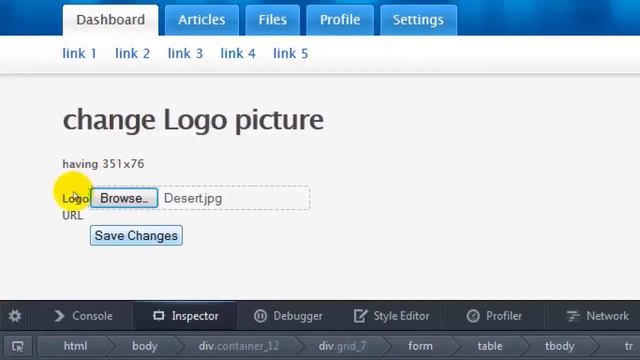Open the Profile tab
This screenshot has width=640, height=360.
(x=340, y=20)
